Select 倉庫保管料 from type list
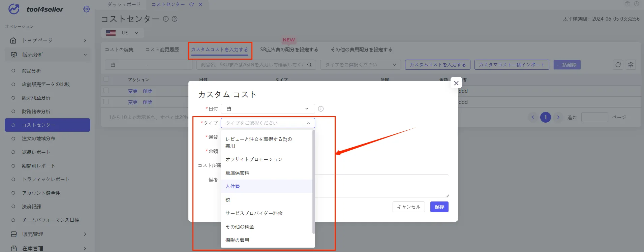The image size is (644, 252). (x=267, y=173)
